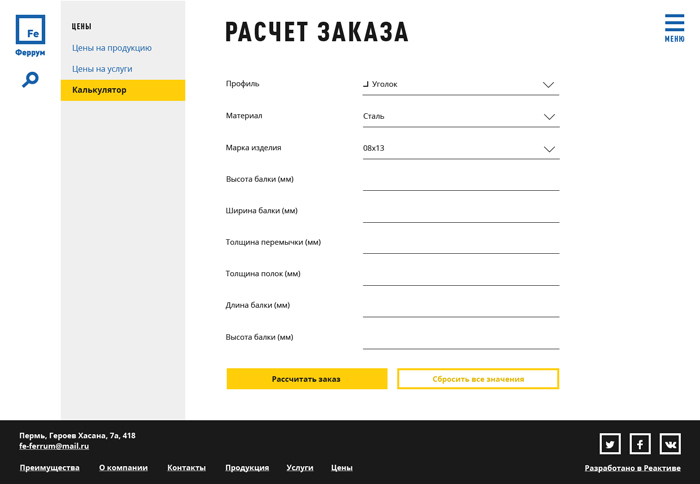Expand the Материал dropdown

click(x=460, y=117)
